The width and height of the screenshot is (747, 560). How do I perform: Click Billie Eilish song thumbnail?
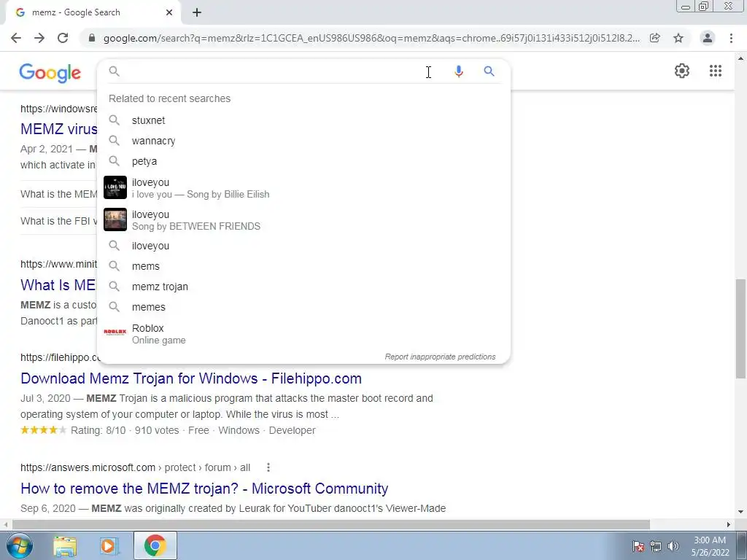[x=115, y=187]
